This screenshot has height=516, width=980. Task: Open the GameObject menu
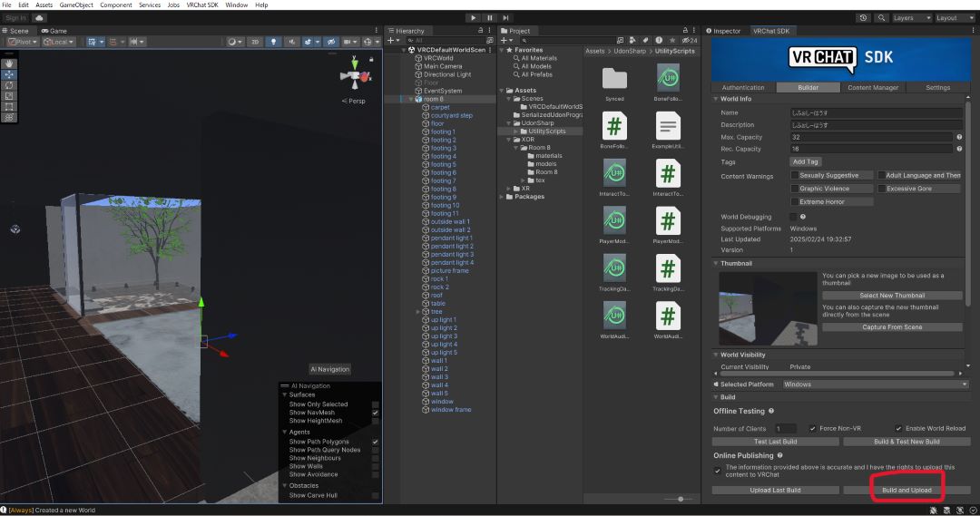[x=76, y=5]
